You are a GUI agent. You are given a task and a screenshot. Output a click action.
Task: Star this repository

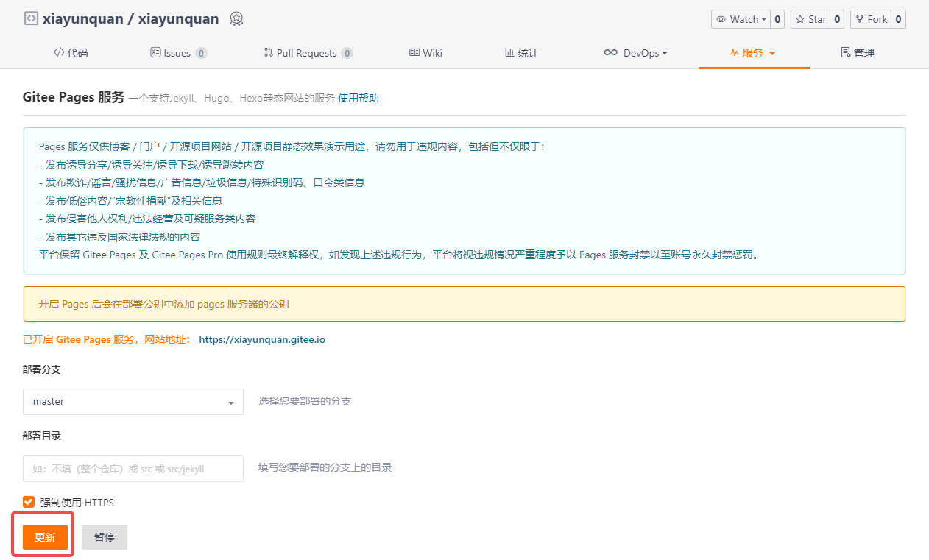click(x=810, y=19)
